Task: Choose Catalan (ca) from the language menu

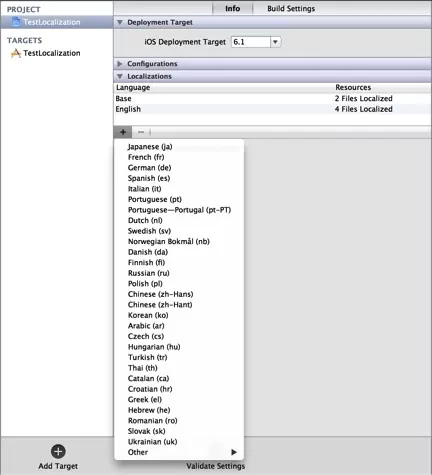Action: point(179,379)
